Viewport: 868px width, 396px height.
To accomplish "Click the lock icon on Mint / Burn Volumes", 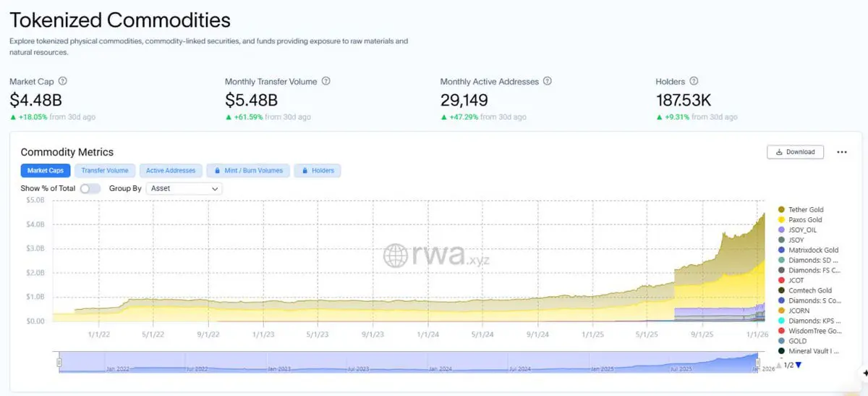I will [x=217, y=171].
